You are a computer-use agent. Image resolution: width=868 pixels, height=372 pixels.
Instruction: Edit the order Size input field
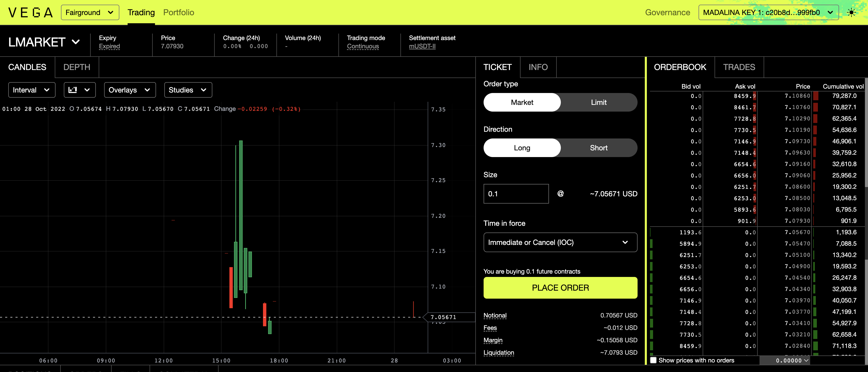tap(516, 194)
